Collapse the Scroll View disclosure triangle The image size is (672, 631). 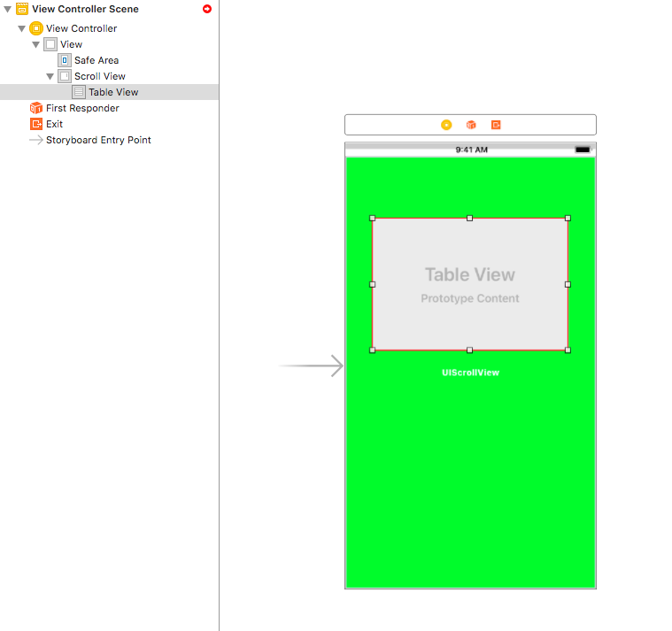[50, 76]
